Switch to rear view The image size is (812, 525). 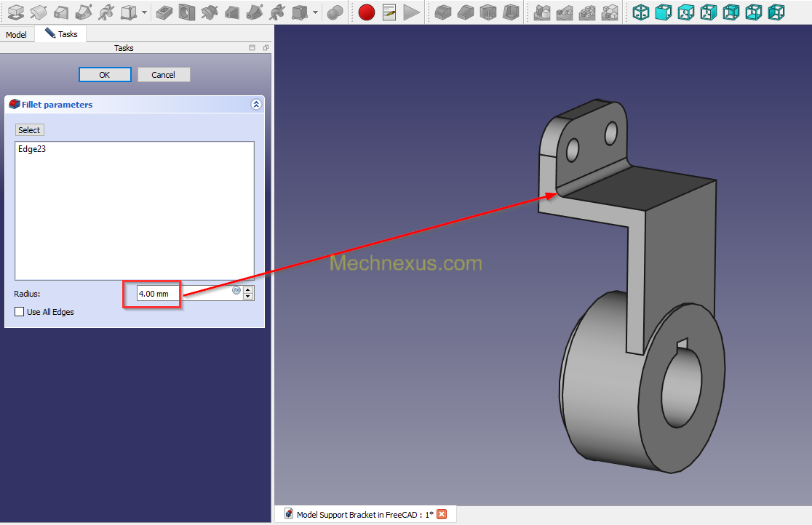coord(731,12)
